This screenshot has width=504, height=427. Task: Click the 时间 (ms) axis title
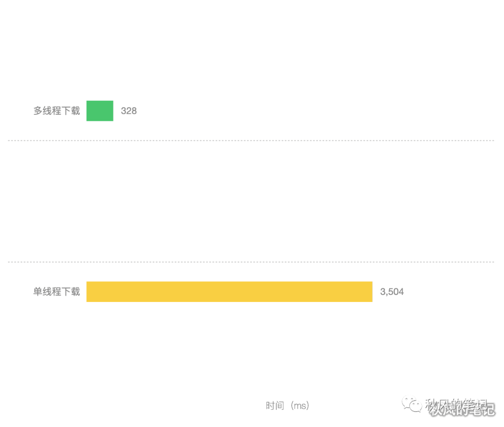pyautogui.click(x=287, y=406)
